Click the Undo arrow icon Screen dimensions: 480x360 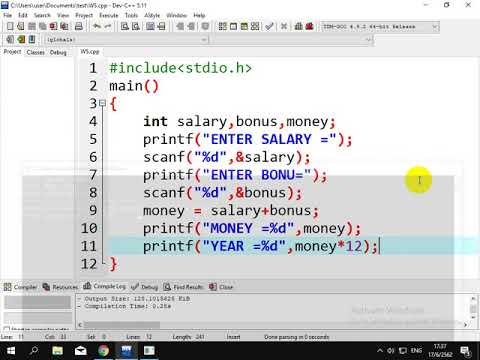(x=97, y=26)
